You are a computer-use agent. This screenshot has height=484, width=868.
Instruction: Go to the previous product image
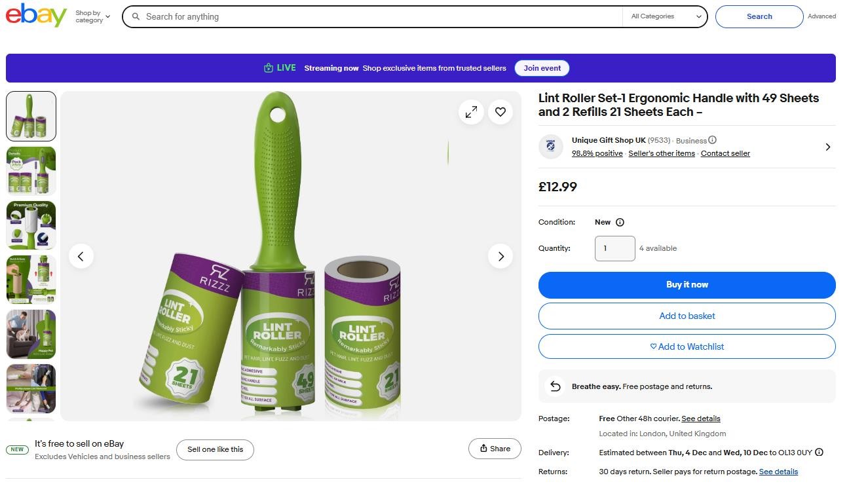tap(81, 256)
